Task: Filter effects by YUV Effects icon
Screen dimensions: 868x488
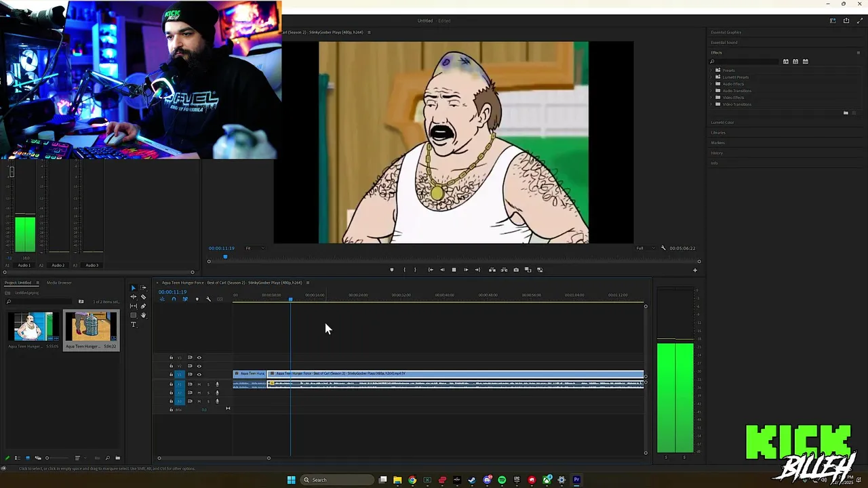Action: click(x=806, y=61)
